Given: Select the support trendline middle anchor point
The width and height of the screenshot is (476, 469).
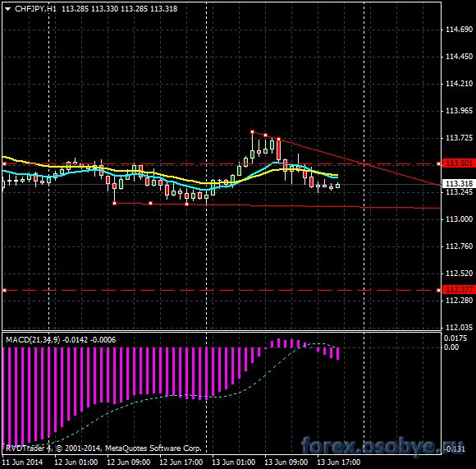Looking at the screenshot, I should [x=150, y=203].
